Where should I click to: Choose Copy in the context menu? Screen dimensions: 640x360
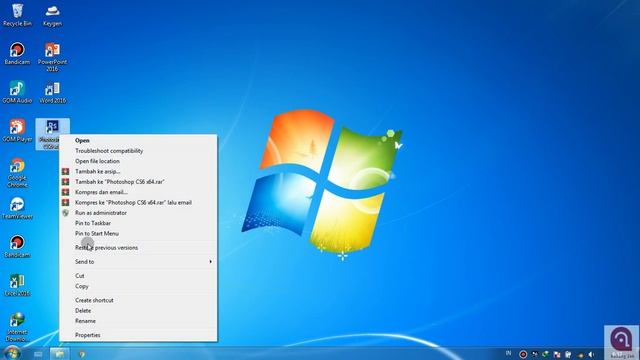pos(138,286)
